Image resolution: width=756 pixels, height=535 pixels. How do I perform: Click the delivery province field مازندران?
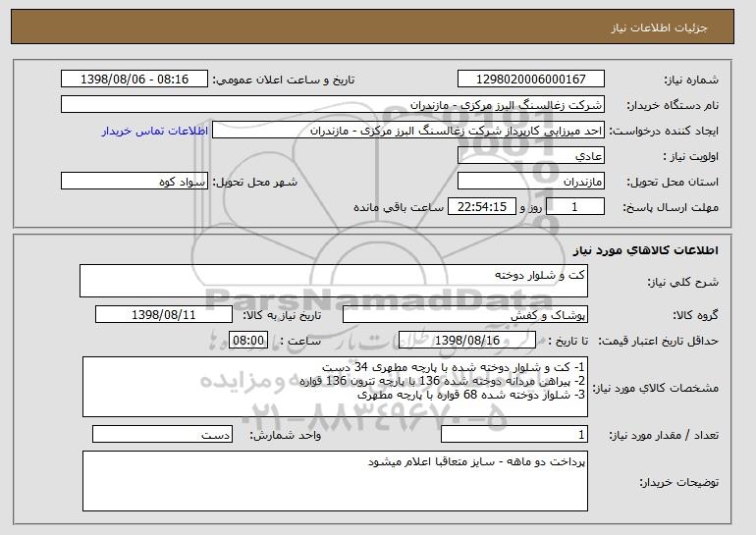tap(531, 182)
